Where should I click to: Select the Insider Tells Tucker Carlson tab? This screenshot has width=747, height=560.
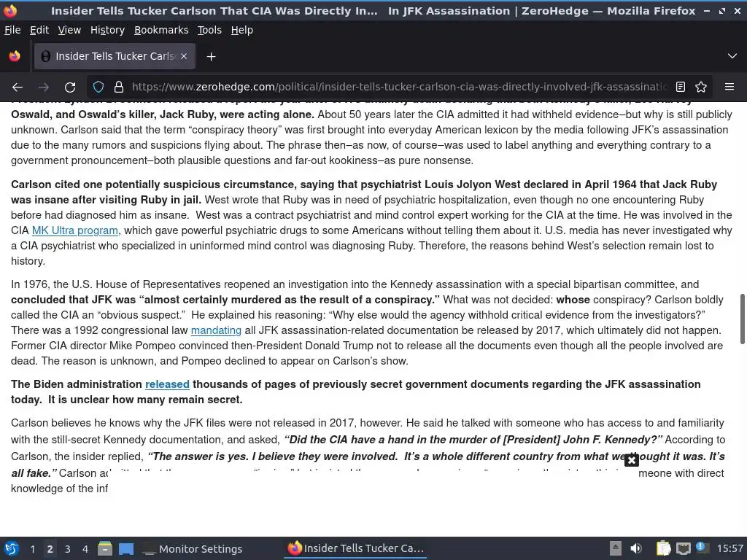pyautogui.click(x=115, y=56)
